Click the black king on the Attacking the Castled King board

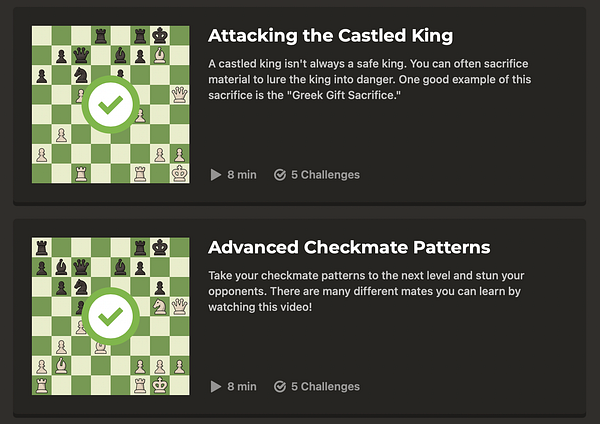pos(160,36)
